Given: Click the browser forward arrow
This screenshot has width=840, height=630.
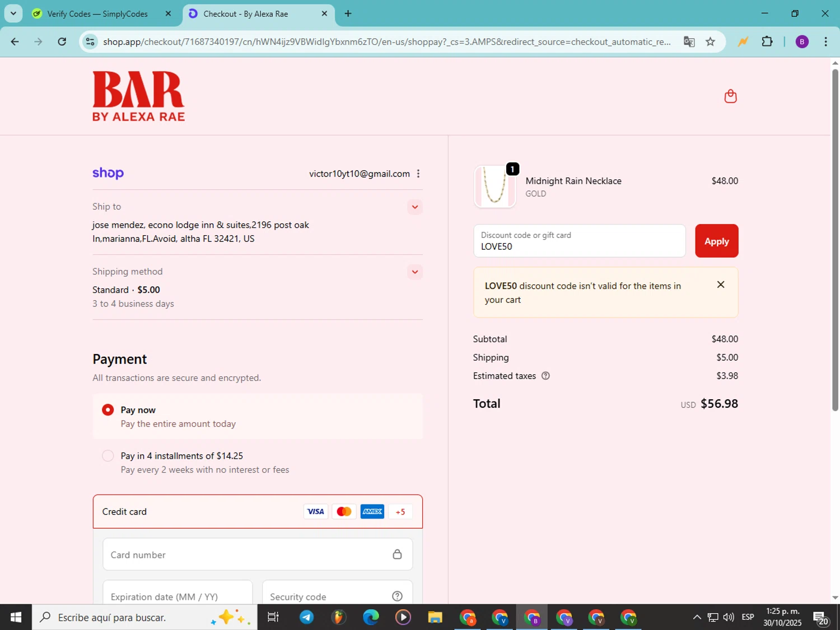Looking at the screenshot, I should point(38,41).
